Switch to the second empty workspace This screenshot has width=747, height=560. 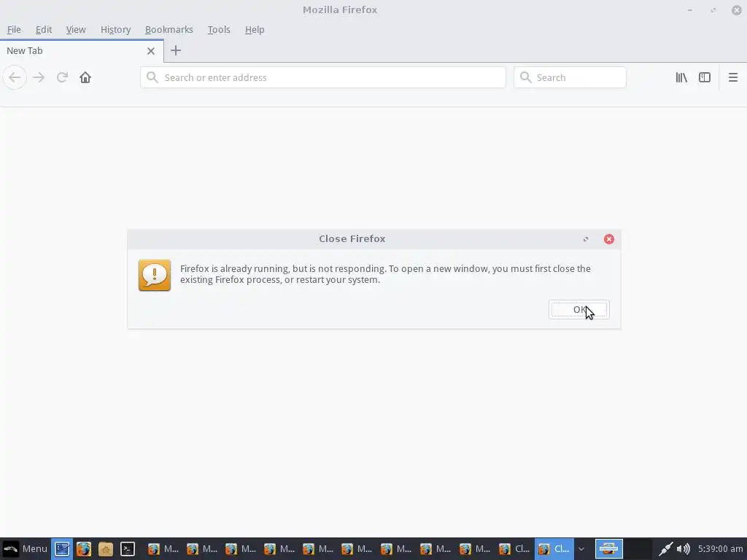pos(638,548)
